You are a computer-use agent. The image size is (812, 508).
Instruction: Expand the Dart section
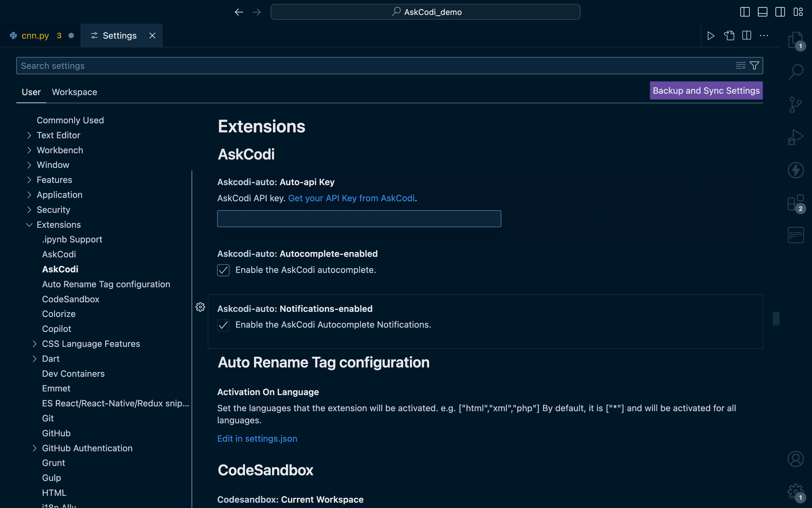coord(35,359)
